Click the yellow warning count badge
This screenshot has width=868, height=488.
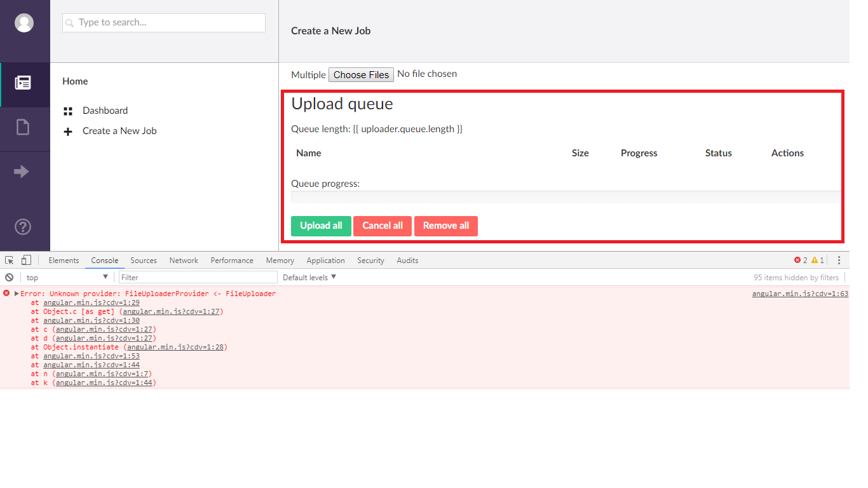818,260
